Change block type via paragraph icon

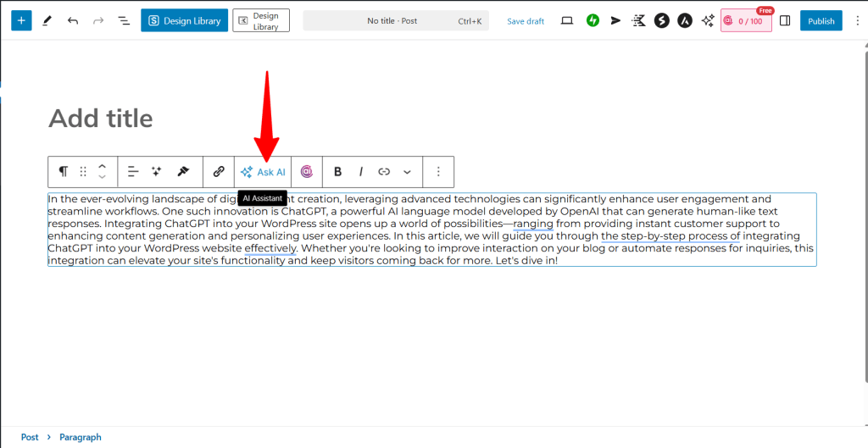tap(63, 171)
